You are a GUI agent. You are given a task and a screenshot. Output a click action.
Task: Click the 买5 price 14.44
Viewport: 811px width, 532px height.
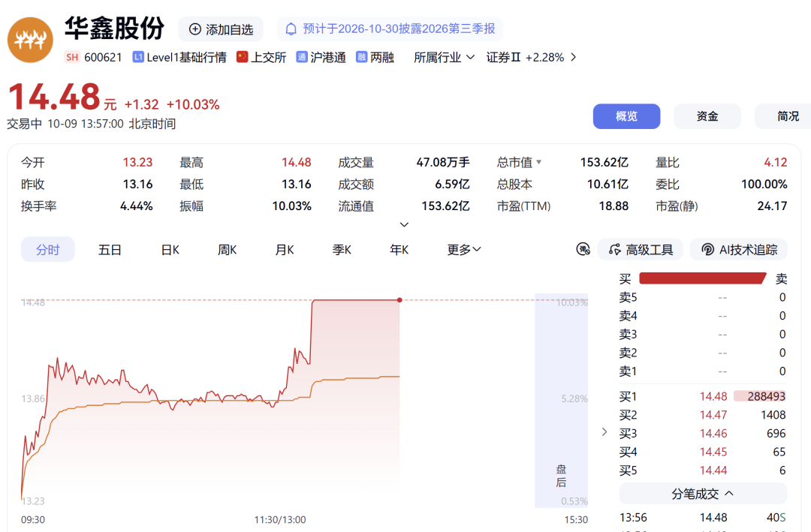(713, 470)
